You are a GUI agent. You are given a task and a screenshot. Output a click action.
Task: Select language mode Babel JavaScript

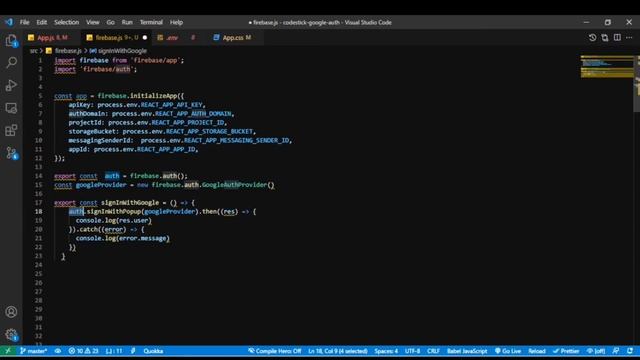coord(467,351)
